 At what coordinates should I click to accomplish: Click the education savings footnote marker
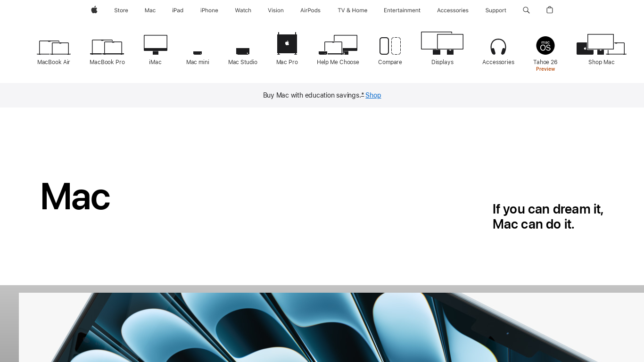(x=363, y=94)
